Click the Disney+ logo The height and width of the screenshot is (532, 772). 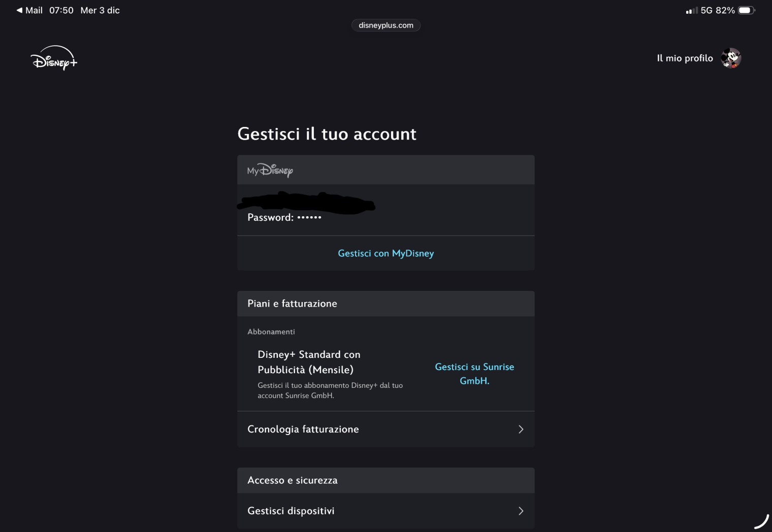click(54, 58)
